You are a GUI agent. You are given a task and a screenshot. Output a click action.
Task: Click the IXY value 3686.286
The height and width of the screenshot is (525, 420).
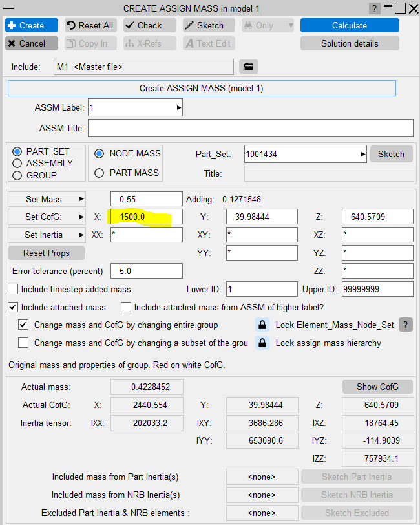point(262,423)
